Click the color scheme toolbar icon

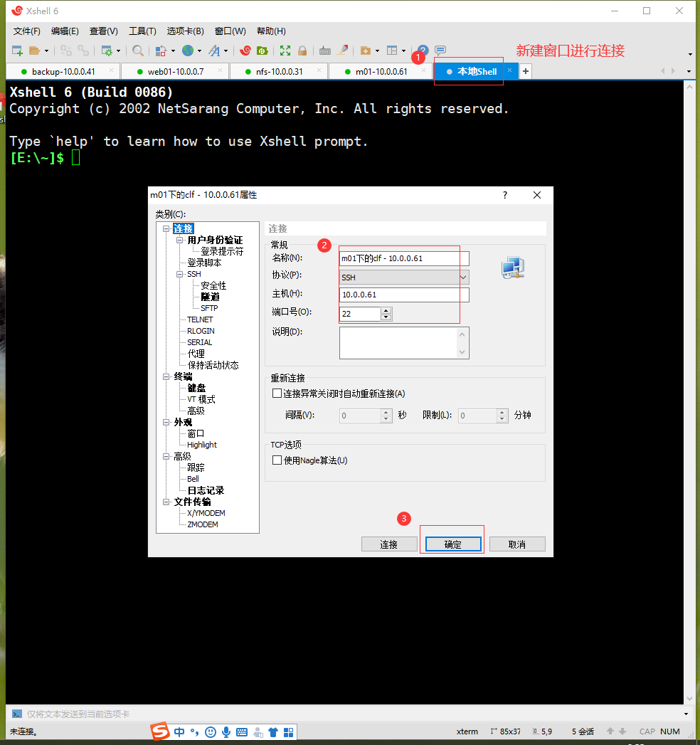(161, 51)
